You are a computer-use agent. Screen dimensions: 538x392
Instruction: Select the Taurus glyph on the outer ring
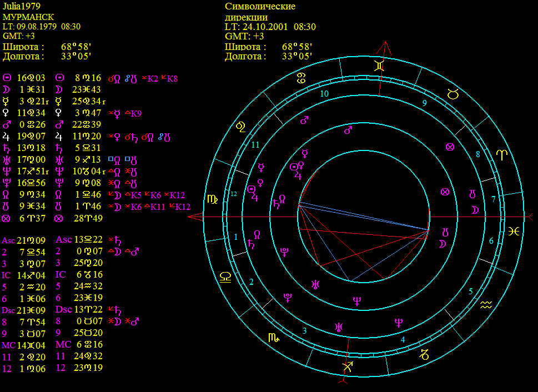(453, 94)
